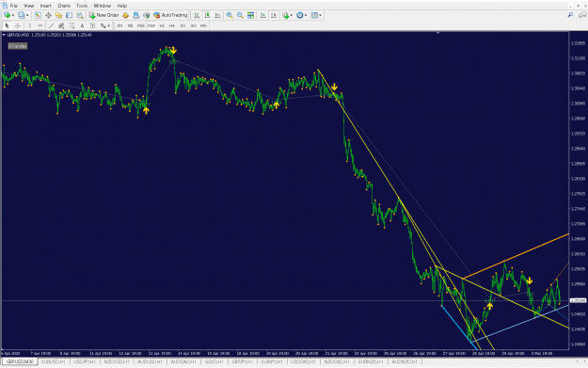Screen dimensions: 588x368
Task: Select the horizontal line drawing tool
Action: pos(40,26)
